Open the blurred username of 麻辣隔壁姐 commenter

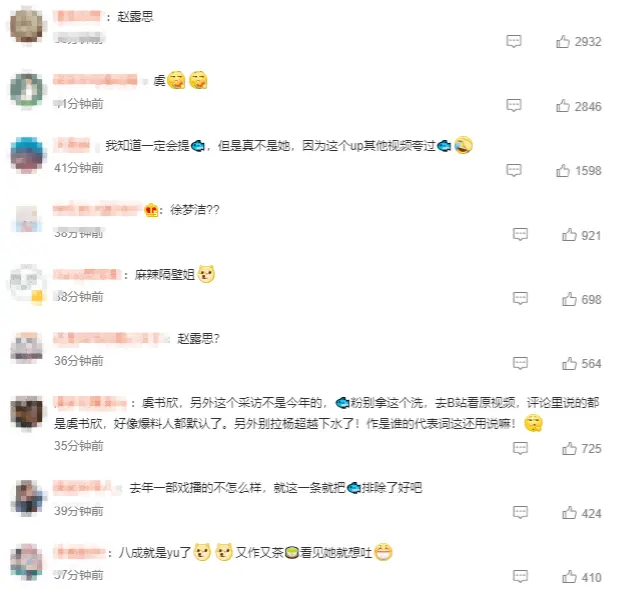point(86,274)
